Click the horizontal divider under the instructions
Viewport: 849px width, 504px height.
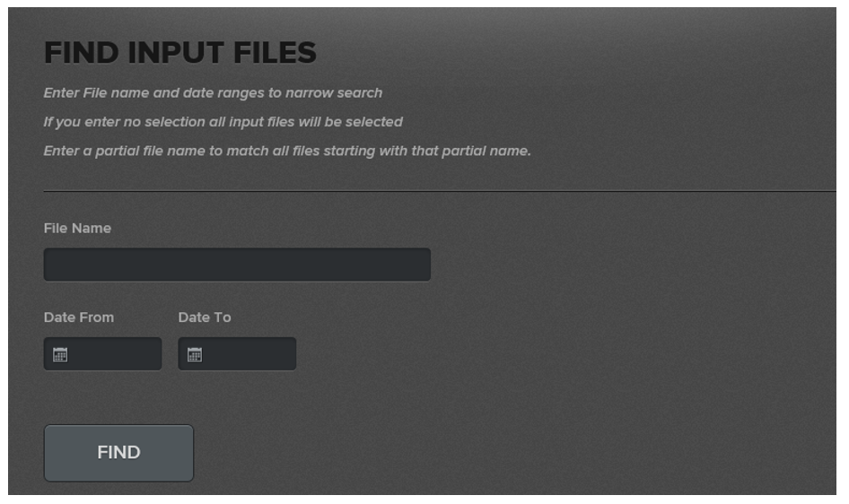(x=440, y=191)
